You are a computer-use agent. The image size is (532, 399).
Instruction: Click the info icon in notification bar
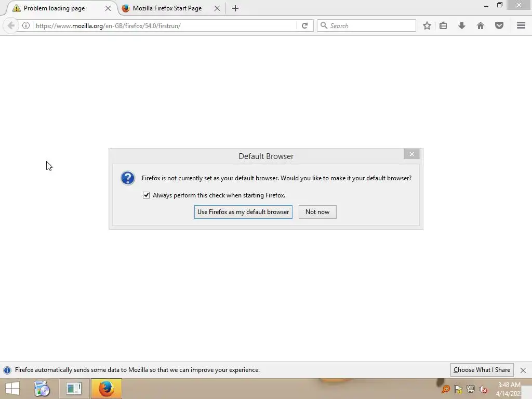(7, 370)
